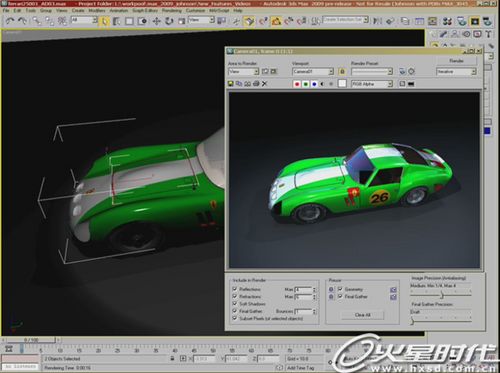Viewport: 500px width, 373px height.
Task: Toggle the green channel display
Action: [x=306, y=84]
